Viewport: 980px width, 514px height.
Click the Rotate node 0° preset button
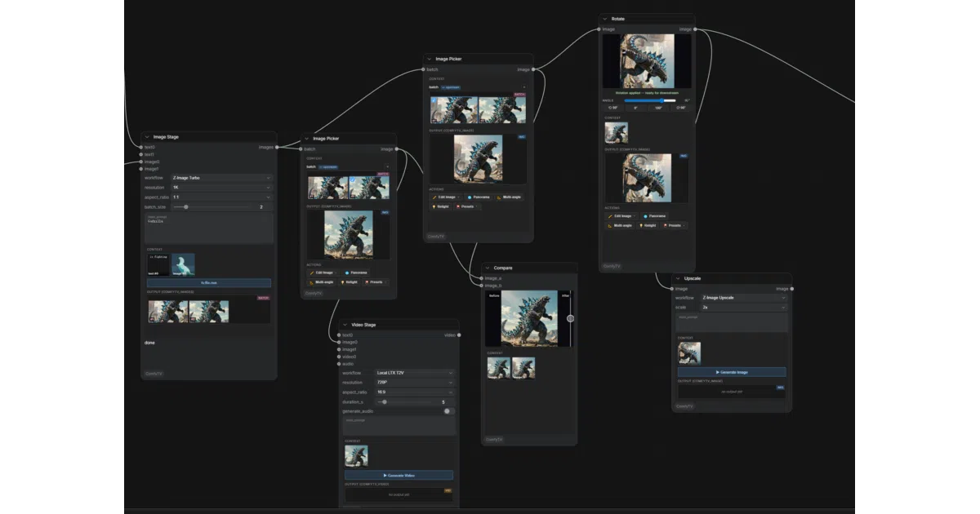click(x=635, y=108)
